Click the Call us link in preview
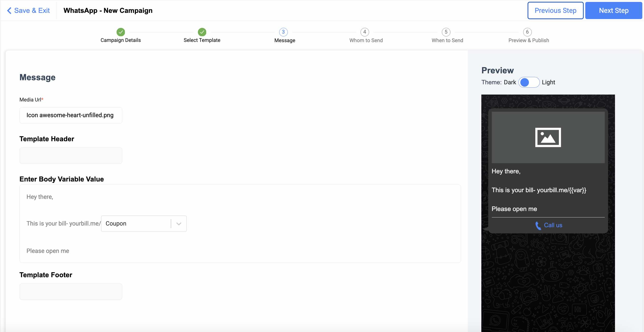 (553, 225)
